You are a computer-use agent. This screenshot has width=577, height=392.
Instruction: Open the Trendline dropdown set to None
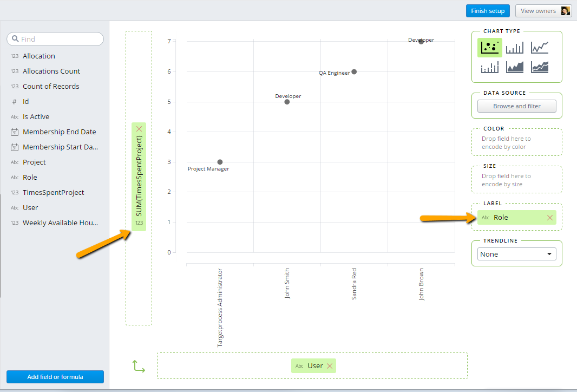click(x=517, y=254)
